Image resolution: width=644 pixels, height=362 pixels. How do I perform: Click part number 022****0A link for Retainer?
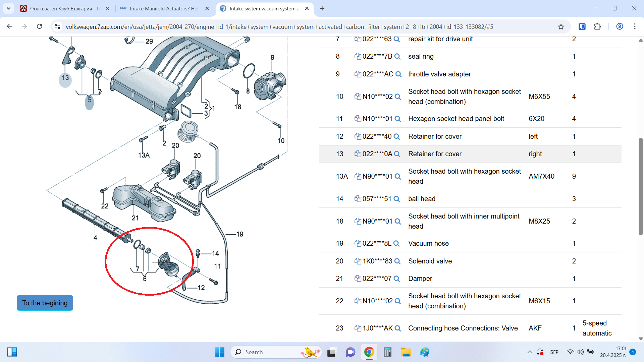click(x=377, y=154)
